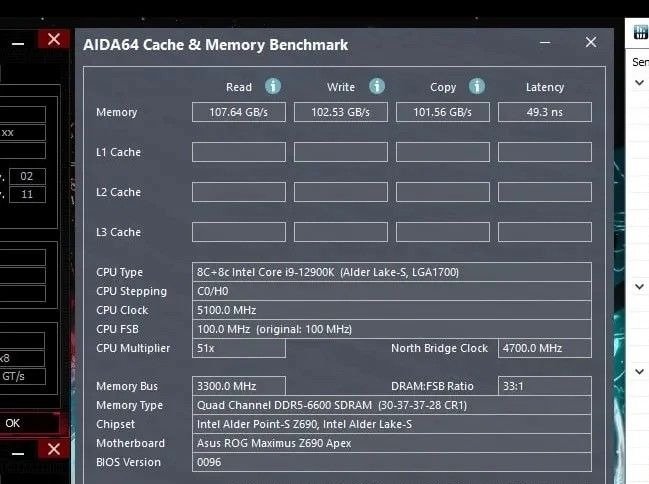Close the AIDA64 Cache & Memory Benchmark window

coord(591,42)
